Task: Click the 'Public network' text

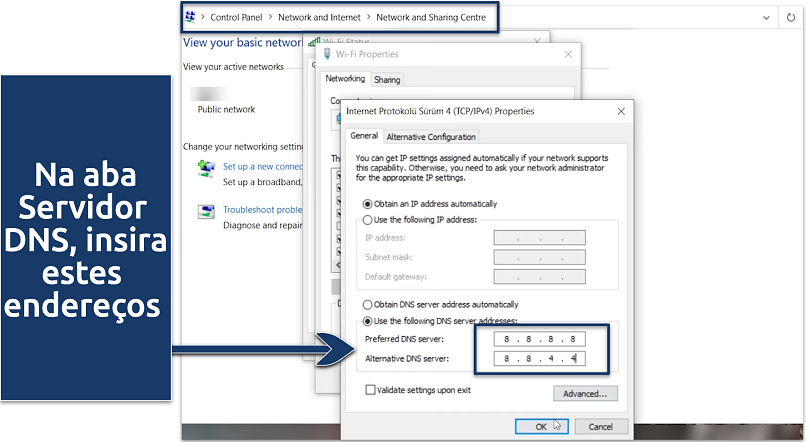Action: pyautogui.click(x=226, y=109)
